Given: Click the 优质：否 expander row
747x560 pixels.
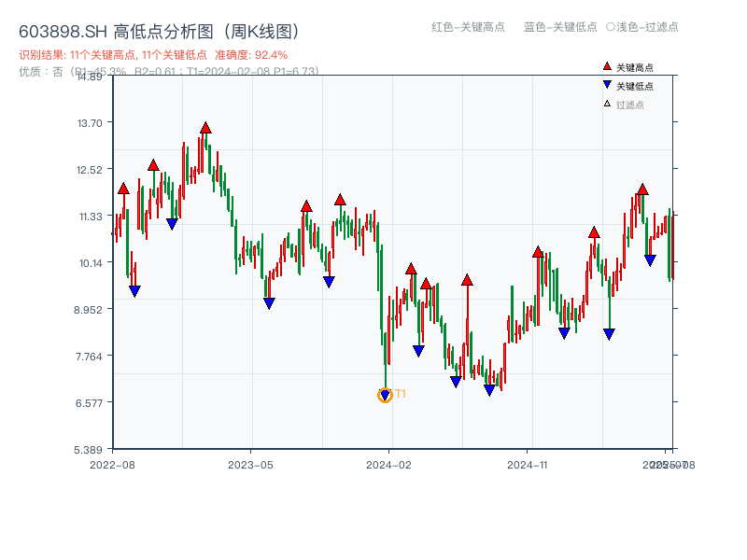Looking at the screenshot, I should tap(42, 70).
